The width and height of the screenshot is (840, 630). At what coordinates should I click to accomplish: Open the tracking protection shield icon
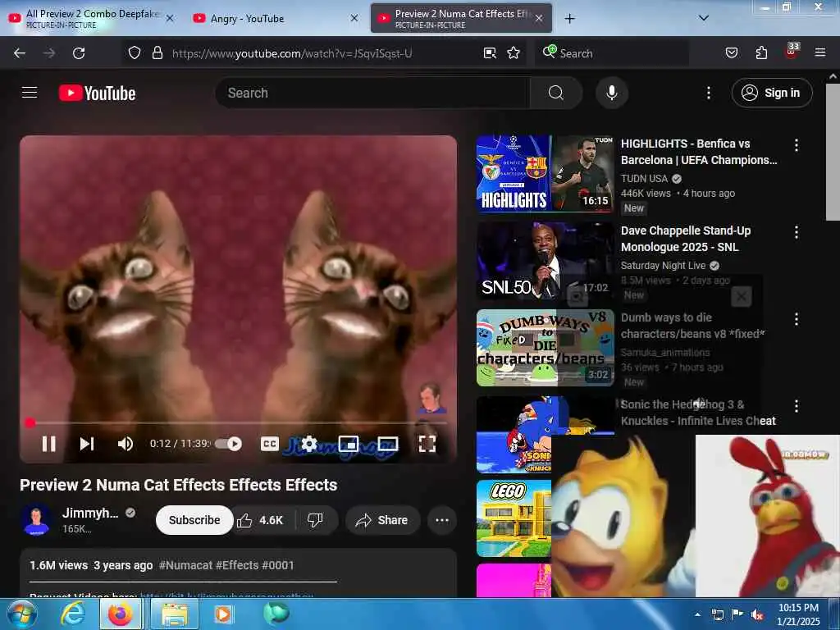click(135, 53)
